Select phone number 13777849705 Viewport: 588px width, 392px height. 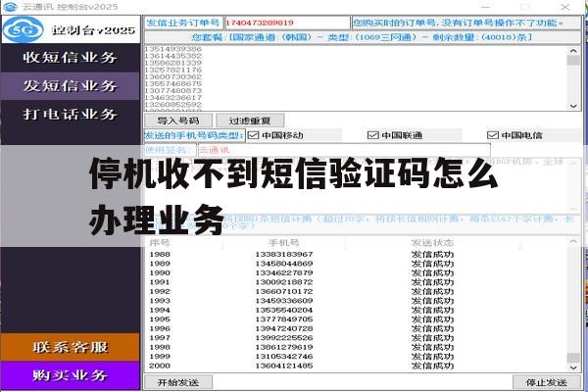[x=284, y=319]
